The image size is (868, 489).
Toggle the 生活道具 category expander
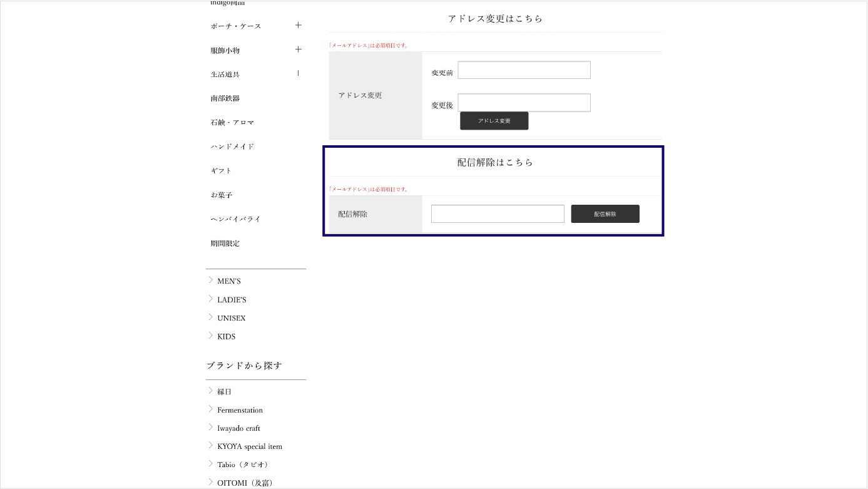tap(299, 73)
